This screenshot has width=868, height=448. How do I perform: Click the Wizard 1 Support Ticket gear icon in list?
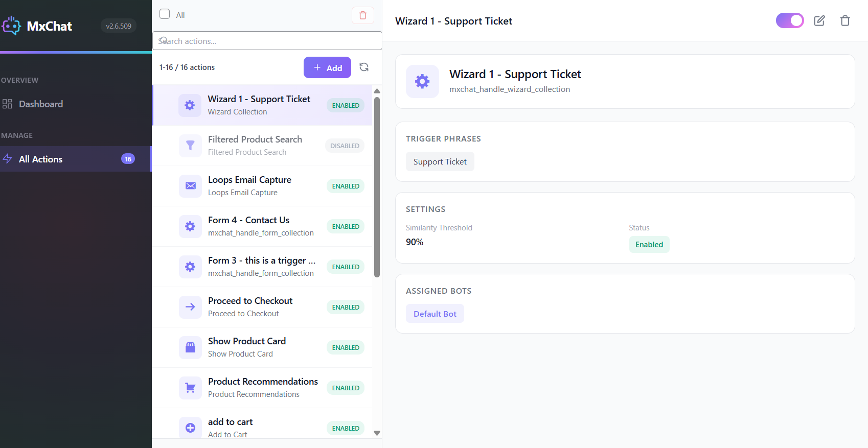190,105
